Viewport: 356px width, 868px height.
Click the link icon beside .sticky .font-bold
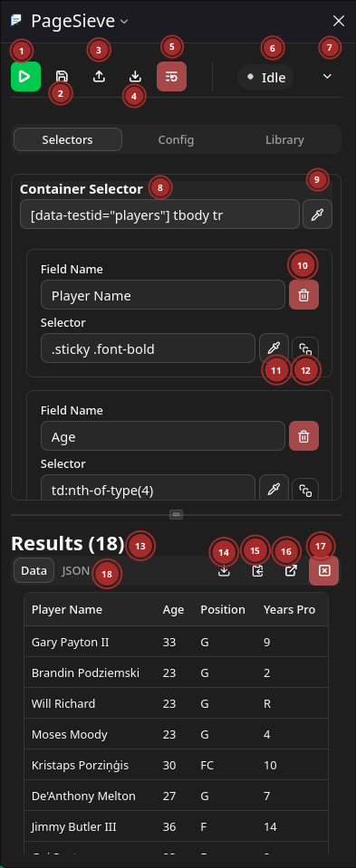pyautogui.click(x=305, y=348)
